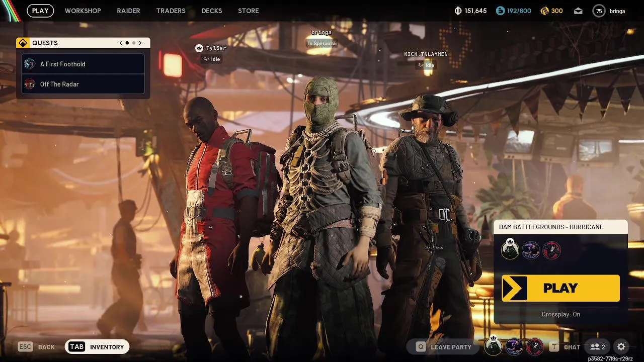Click the gold striped token icon
Screen dimensions: 644x362
coord(544,11)
